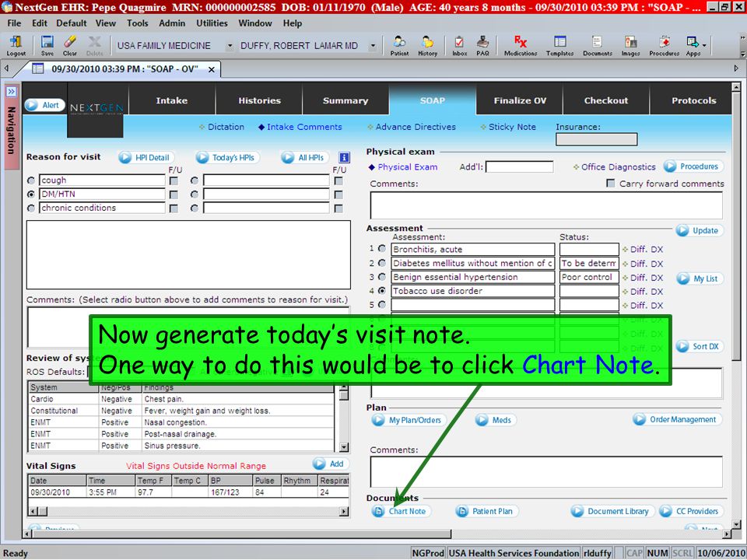Switch to the Checkout tab
The image size is (747, 560).
click(606, 100)
